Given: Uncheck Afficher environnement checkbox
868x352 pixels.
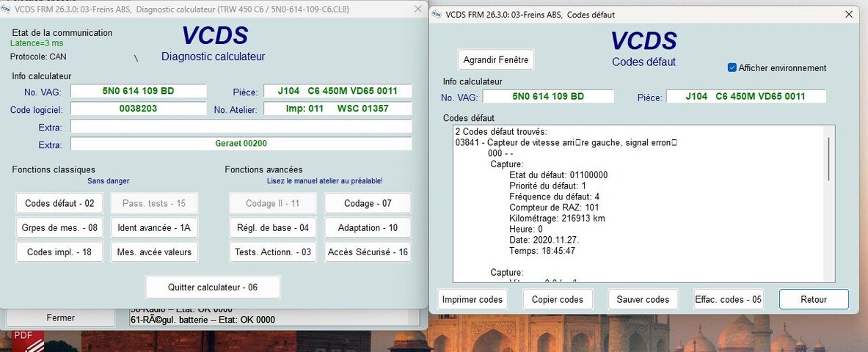Looking at the screenshot, I should click(x=732, y=67).
